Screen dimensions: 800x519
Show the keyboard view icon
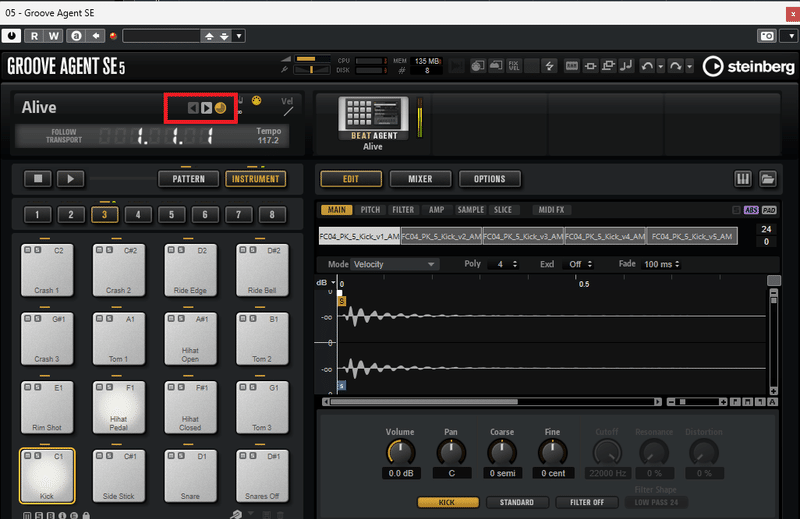click(x=742, y=179)
